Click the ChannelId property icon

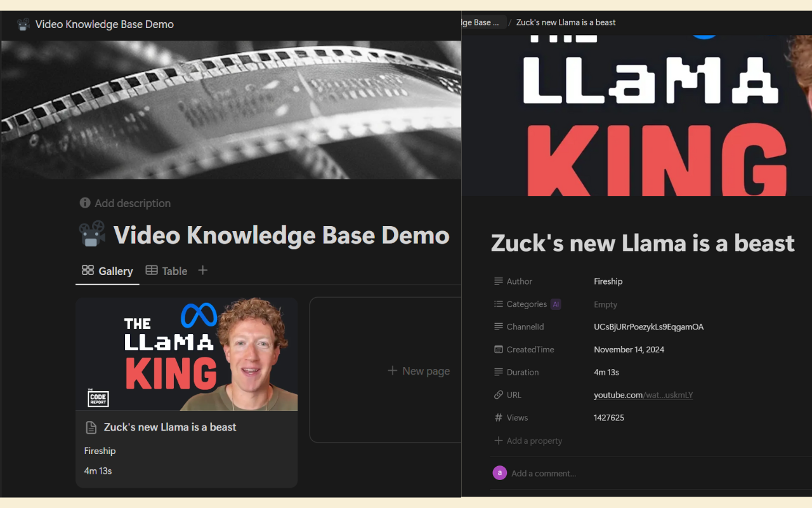click(499, 327)
